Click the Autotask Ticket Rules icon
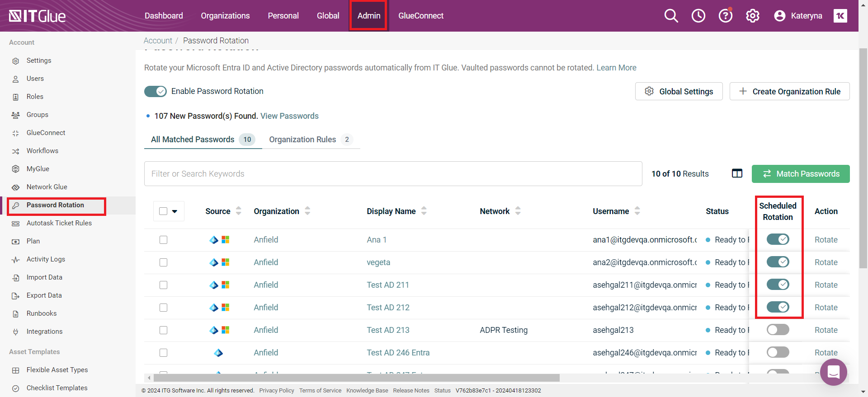This screenshot has height=397, width=868. [16, 223]
